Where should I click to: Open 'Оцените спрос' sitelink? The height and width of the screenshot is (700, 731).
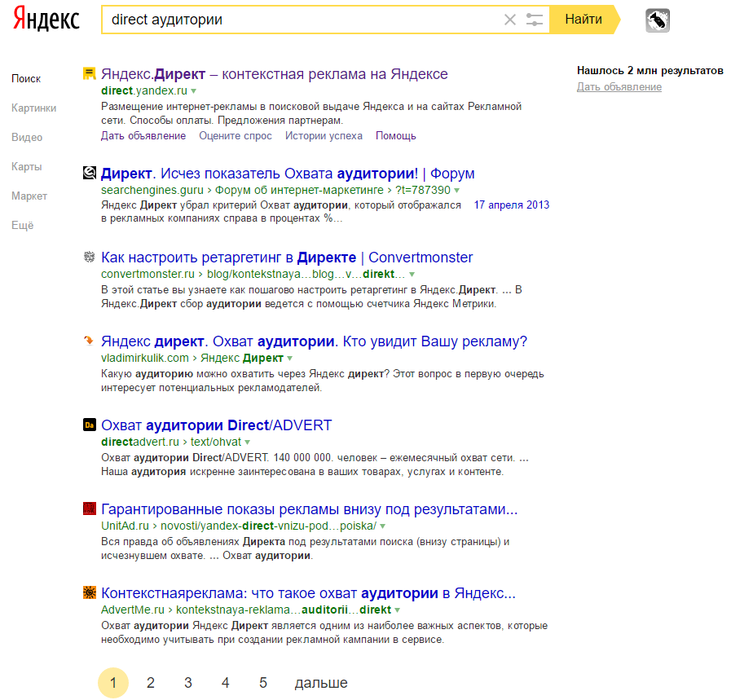click(236, 135)
